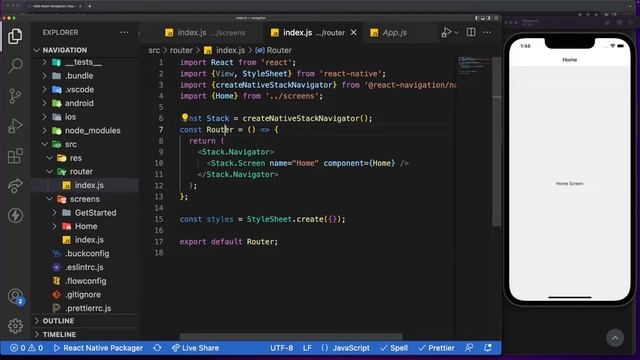The width and height of the screenshot is (640, 360).
Task: Open the Live Share activity bar icon
Action: click(15, 185)
